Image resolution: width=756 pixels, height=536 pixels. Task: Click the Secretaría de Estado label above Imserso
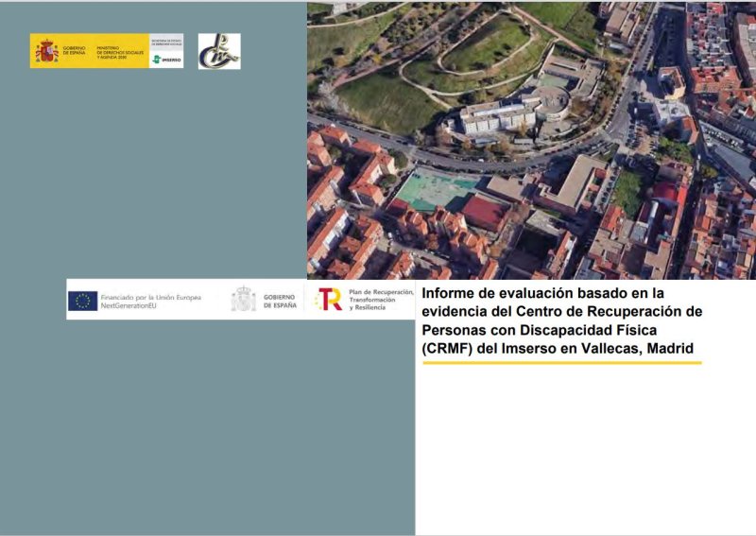(x=166, y=43)
